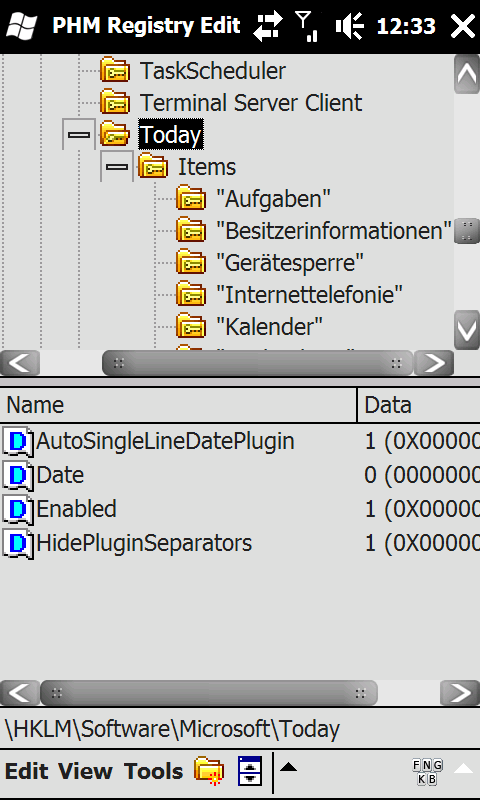Viewport: 480px width, 800px height.
Task: Click the Data column header
Action: 419,405
